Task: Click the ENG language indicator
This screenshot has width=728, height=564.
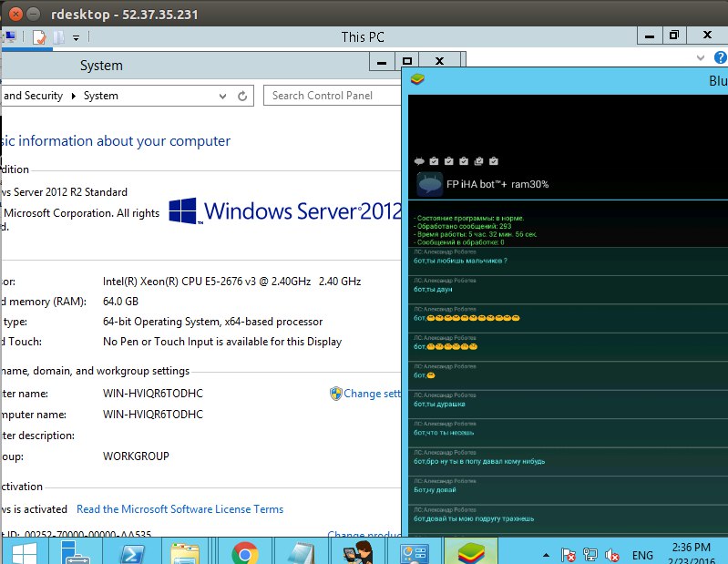Action: 642,555
